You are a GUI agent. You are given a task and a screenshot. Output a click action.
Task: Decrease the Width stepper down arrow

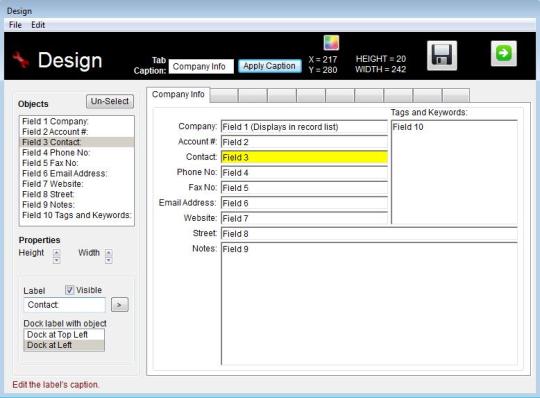click(x=108, y=260)
